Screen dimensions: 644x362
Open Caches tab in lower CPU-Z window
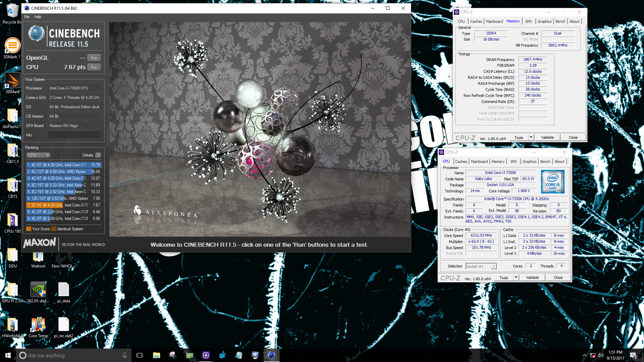coord(461,162)
